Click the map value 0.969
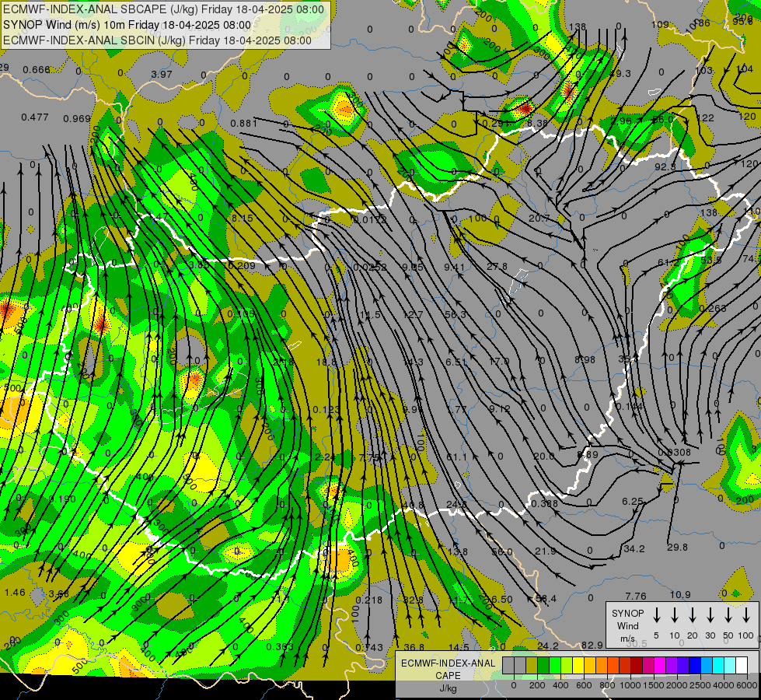This screenshot has width=761, height=700. [77, 118]
